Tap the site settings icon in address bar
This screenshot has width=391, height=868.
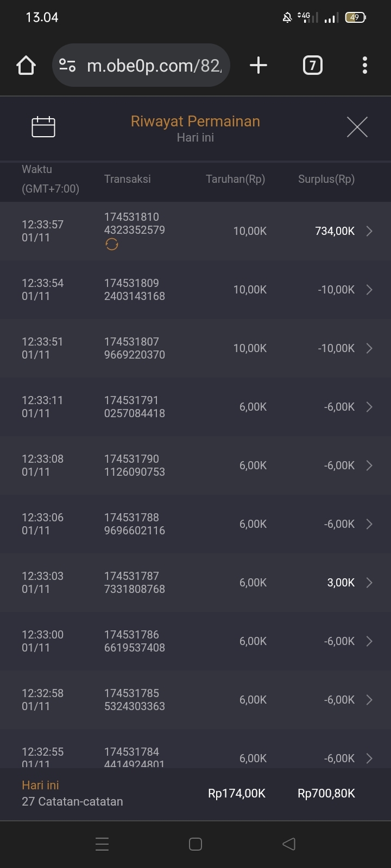67,66
